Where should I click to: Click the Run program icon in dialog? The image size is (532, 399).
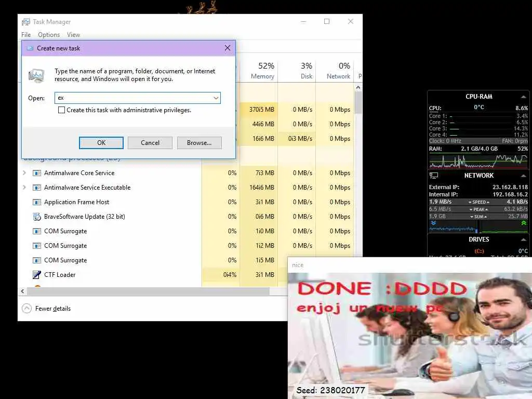point(36,75)
